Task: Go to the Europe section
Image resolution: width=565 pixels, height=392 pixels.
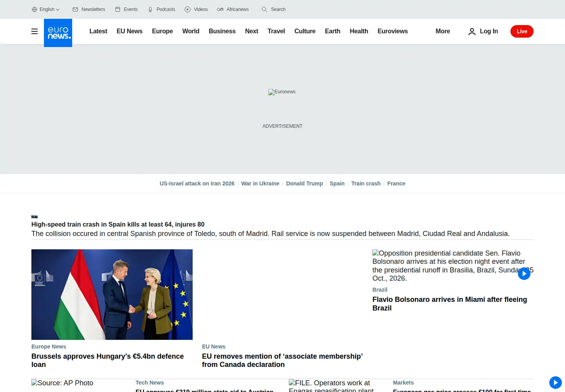Action: 162,31
